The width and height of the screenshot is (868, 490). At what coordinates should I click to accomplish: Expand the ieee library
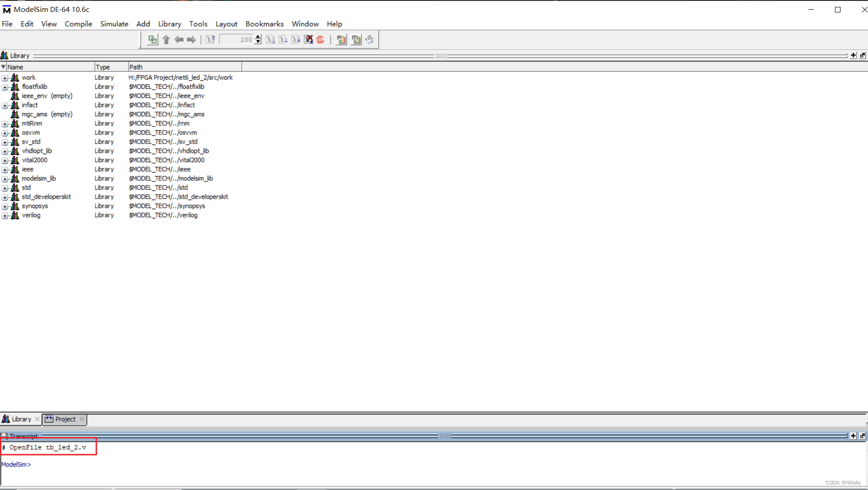tap(5, 170)
